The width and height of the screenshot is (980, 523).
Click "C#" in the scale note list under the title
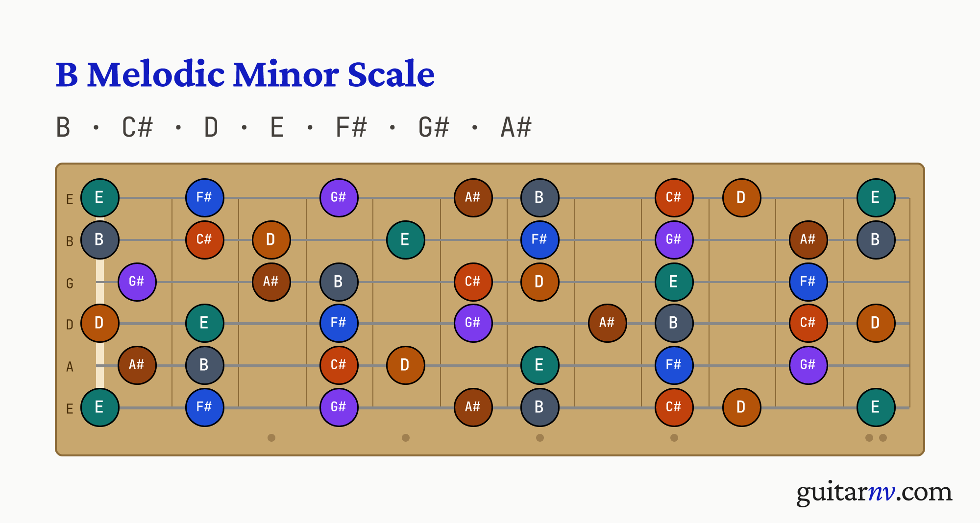pyautogui.click(x=138, y=127)
